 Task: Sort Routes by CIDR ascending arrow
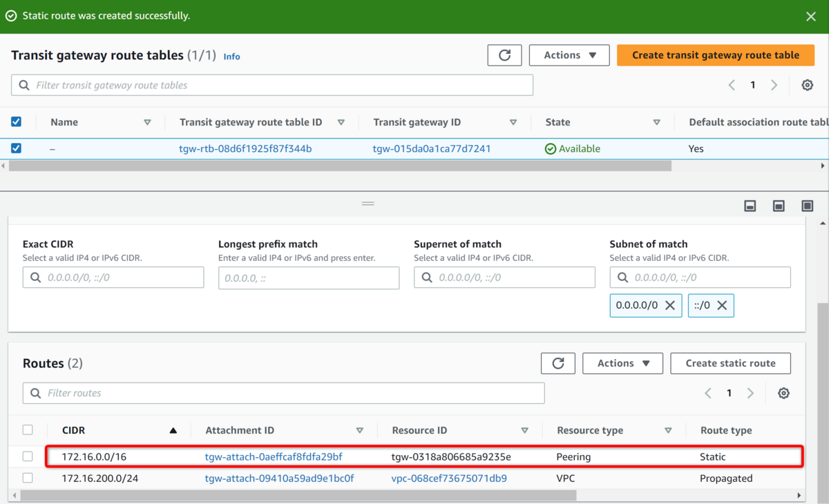(173, 430)
